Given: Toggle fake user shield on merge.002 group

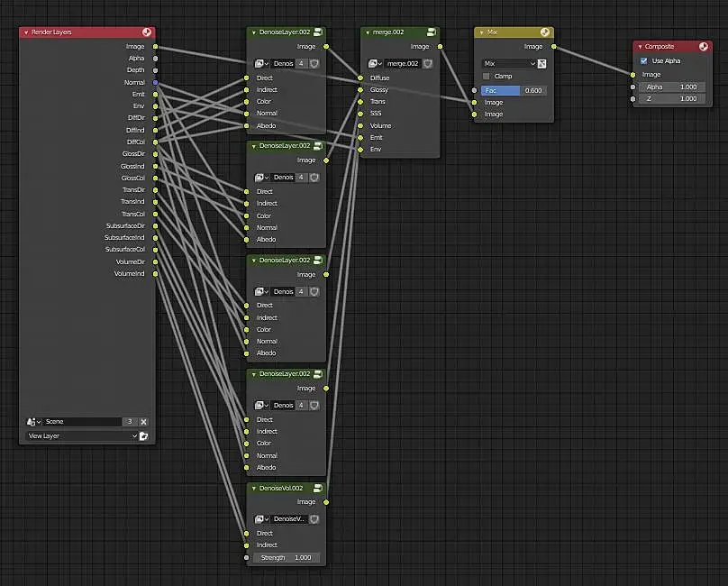Looking at the screenshot, I should pyautogui.click(x=428, y=64).
